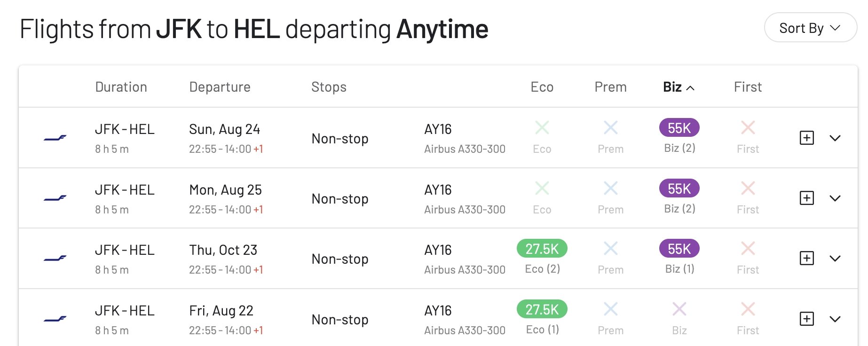Click unavailable Biz X icon on Aug 22 row
868x346 pixels.
(x=679, y=309)
